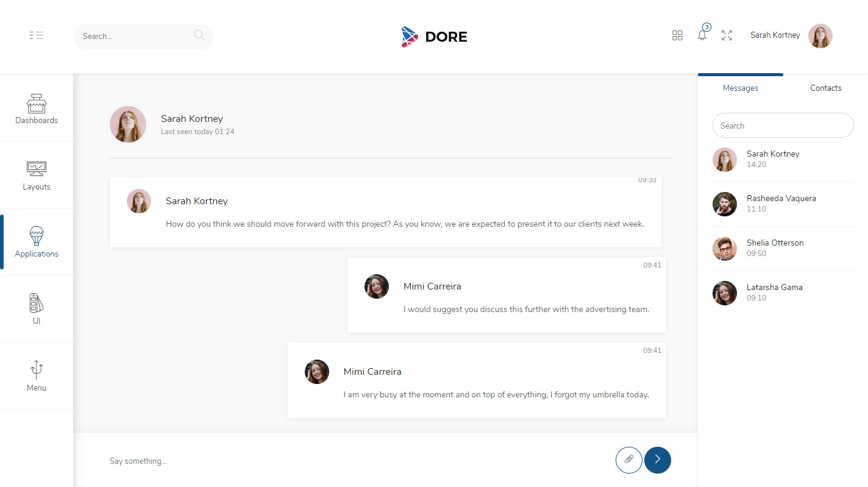Open Sarah Kortney user profile dropdown
Viewport: 868px width, 487px height.
point(791,35)
